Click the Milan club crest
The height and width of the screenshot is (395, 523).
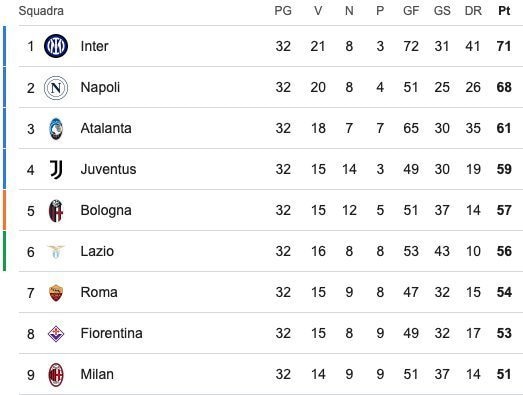click(56, 375)
